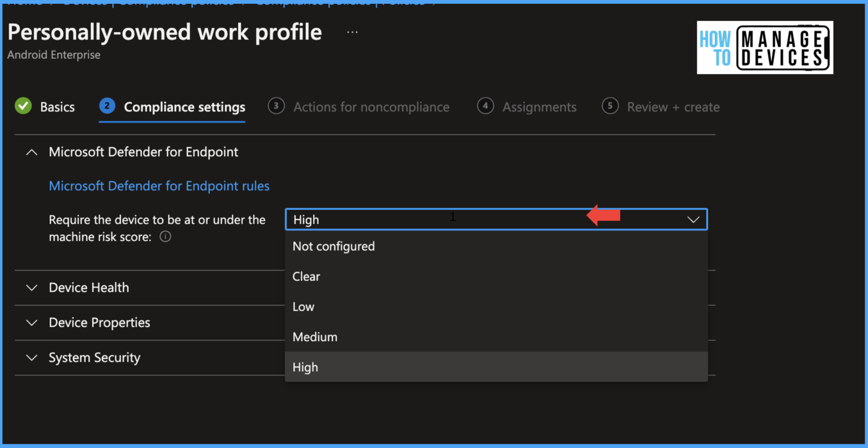The height and width of the screenshot is (448, 868).
Task: Select the Compliance settings tab
Action: point(172,107)
